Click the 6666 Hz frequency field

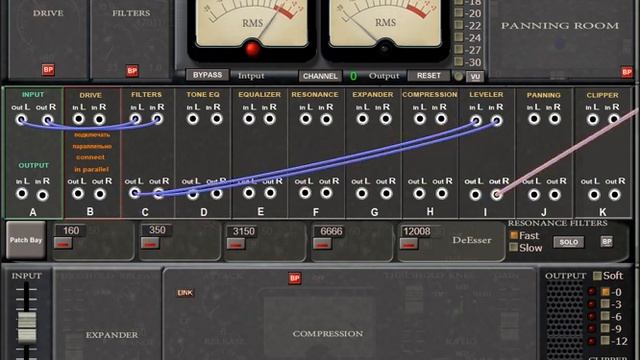coord(331,231)
